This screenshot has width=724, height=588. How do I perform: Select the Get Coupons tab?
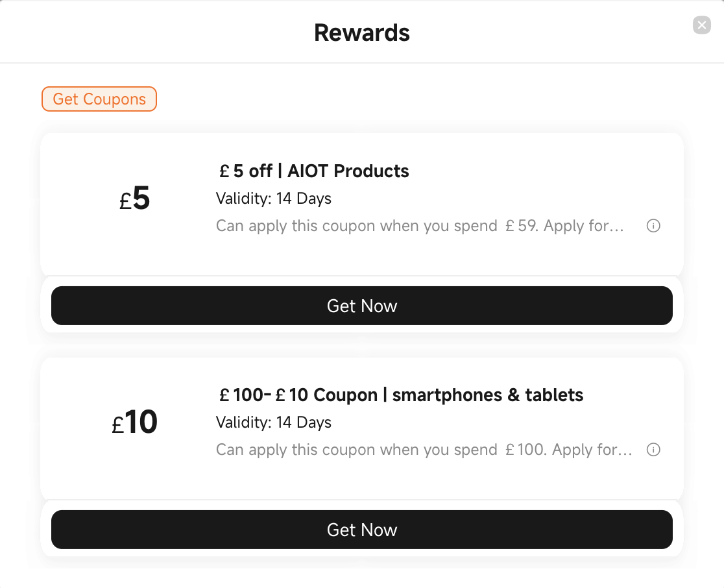(x=99, y=99)
